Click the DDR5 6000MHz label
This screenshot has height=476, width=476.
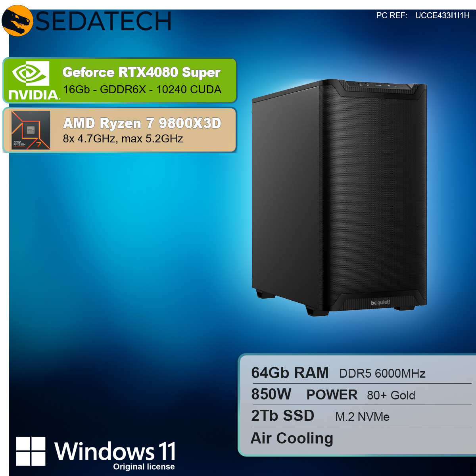382,374
